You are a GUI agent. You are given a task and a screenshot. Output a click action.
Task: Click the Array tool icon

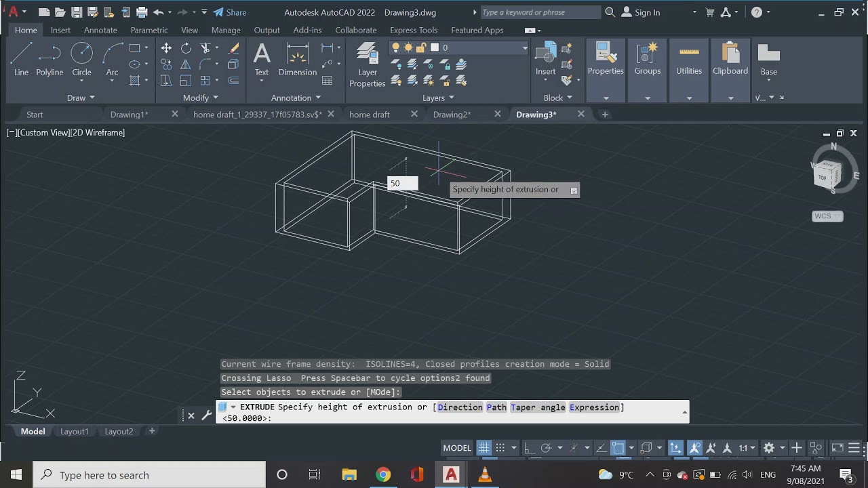tap(205, 81)
